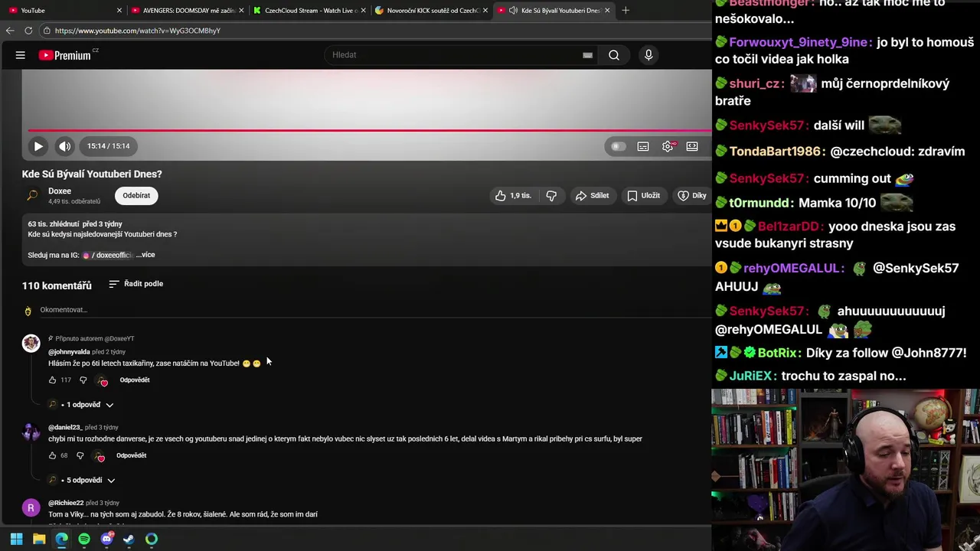Like the video showing 1,9 tis.
The height and width of the screenshot is (551, 980).
tap(513, 196)
